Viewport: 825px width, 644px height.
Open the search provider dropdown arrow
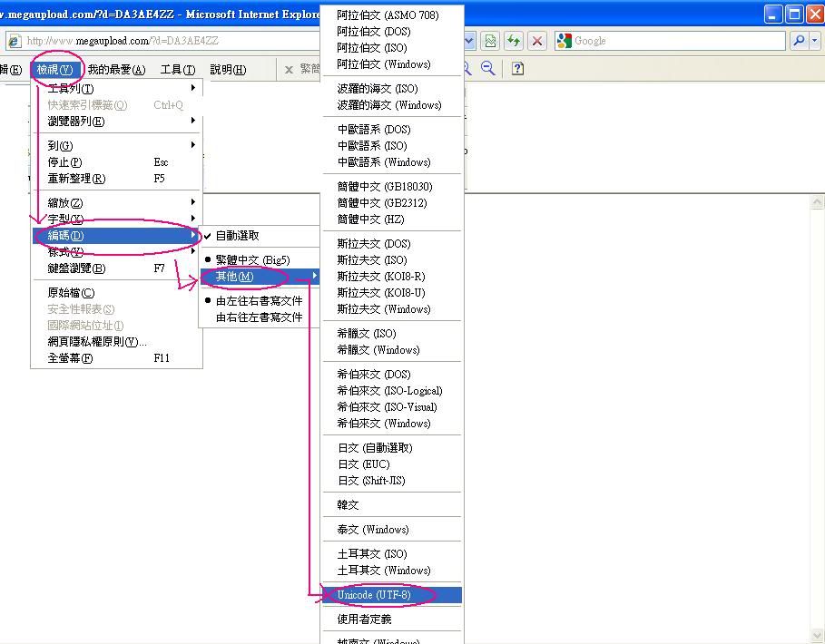click(815, 41)
